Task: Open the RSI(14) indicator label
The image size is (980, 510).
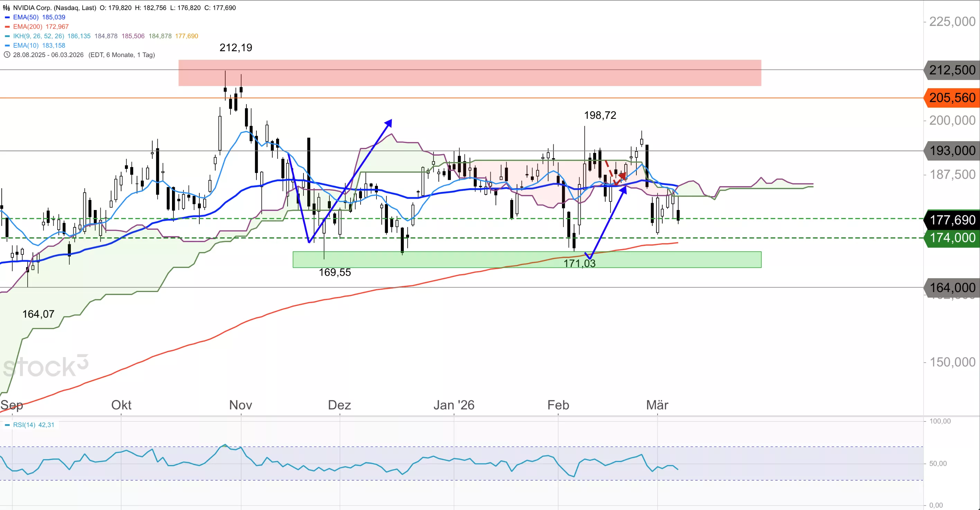Action: pyautogui.click(x=24, y=425)
